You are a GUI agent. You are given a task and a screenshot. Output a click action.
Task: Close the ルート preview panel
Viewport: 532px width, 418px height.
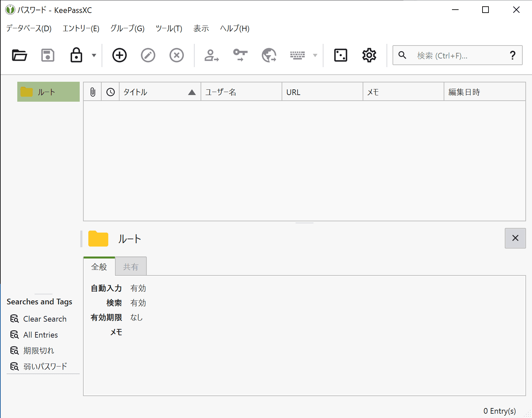pyautogui.click(x=515, y=238)
